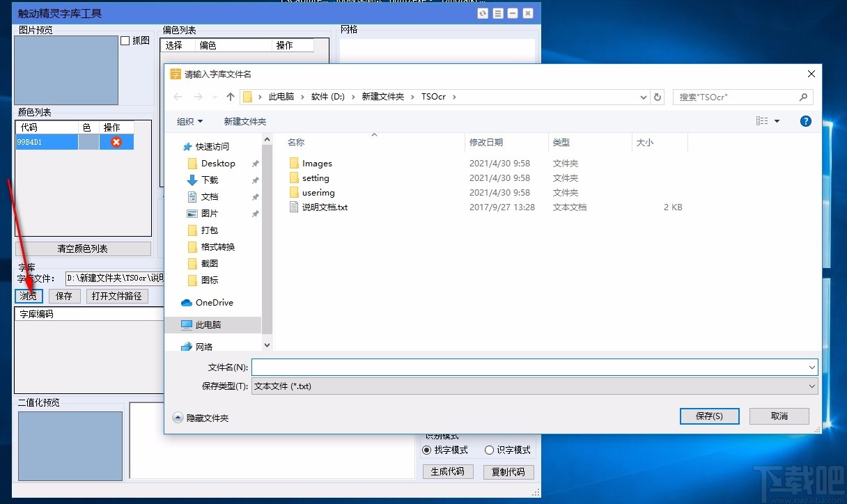Screen dimensions: 847x504
Task: Select the 识字模式 radio button
Action: (x=489, y=450)
